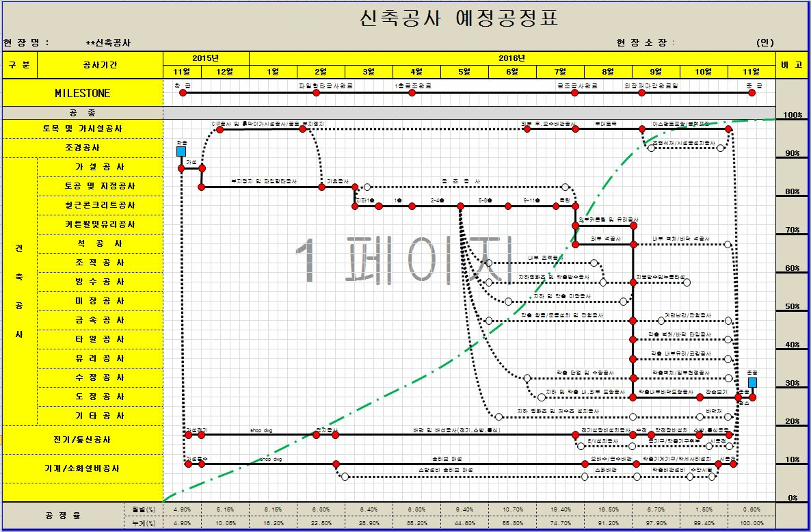Viewport: 811px width, 532px height.
Task: Click the 10.05% cumulative cell
Action: [225, 523]
